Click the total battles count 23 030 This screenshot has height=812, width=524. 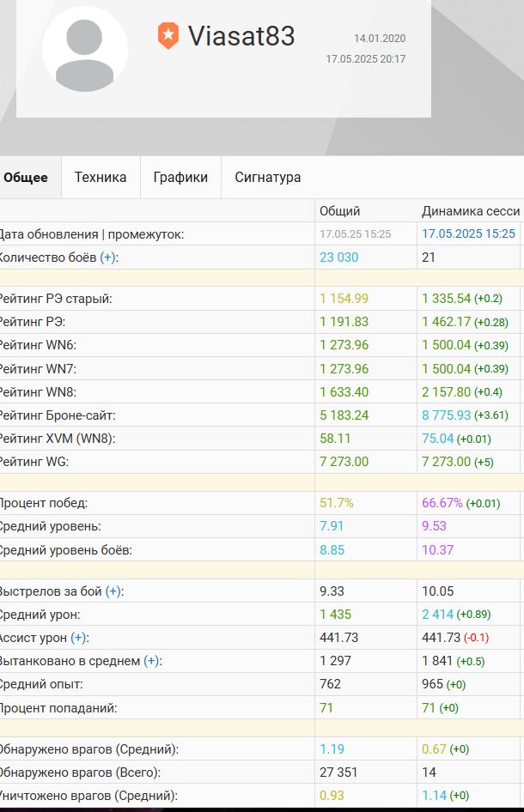tap(338, 257)
